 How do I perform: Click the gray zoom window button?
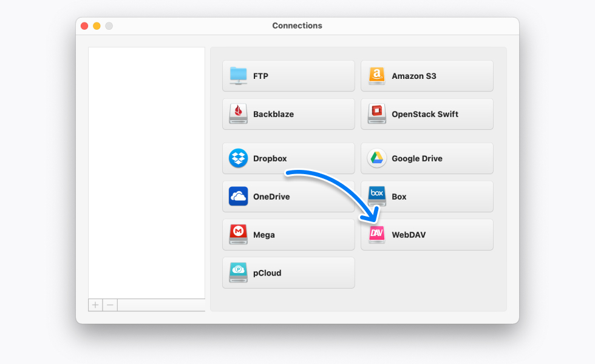[108, 25]
